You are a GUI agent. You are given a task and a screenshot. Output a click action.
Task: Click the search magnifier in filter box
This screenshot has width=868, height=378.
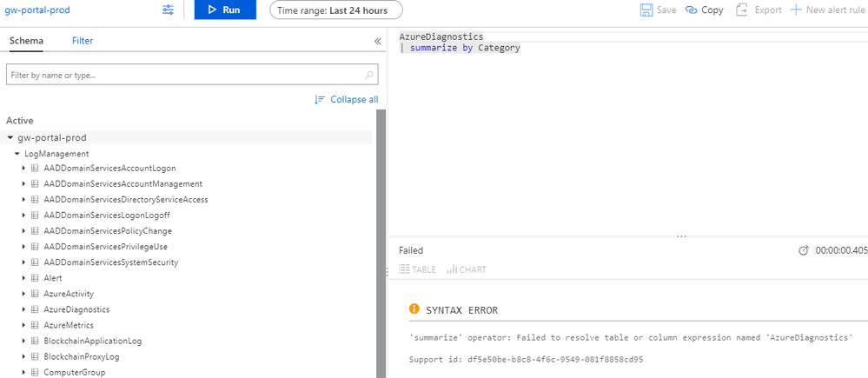tap(370, 76)
